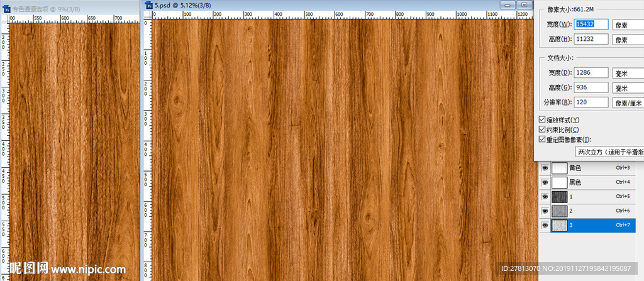
Task: Click the restore button of 5.psd window
Action: click(523, 5)
